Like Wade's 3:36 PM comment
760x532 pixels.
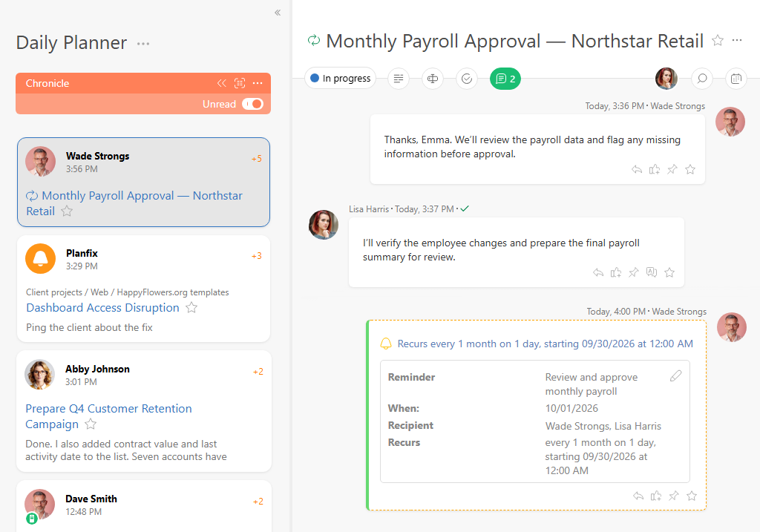(x=655, y=169)
